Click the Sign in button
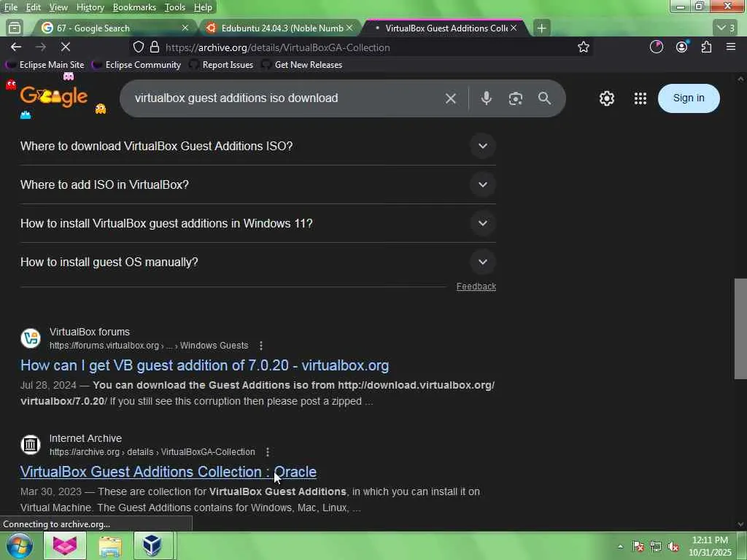This screenshot has height=560, width=747. tap(689, 98)
